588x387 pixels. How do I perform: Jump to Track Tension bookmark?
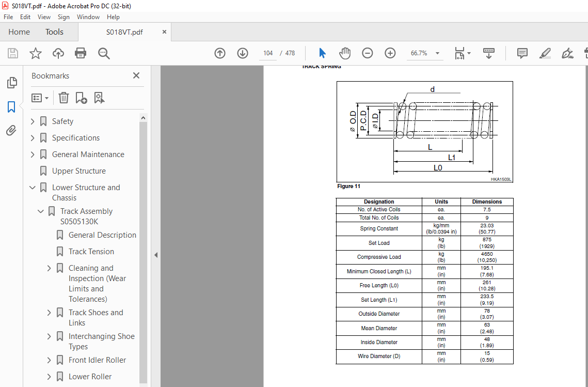91,252
